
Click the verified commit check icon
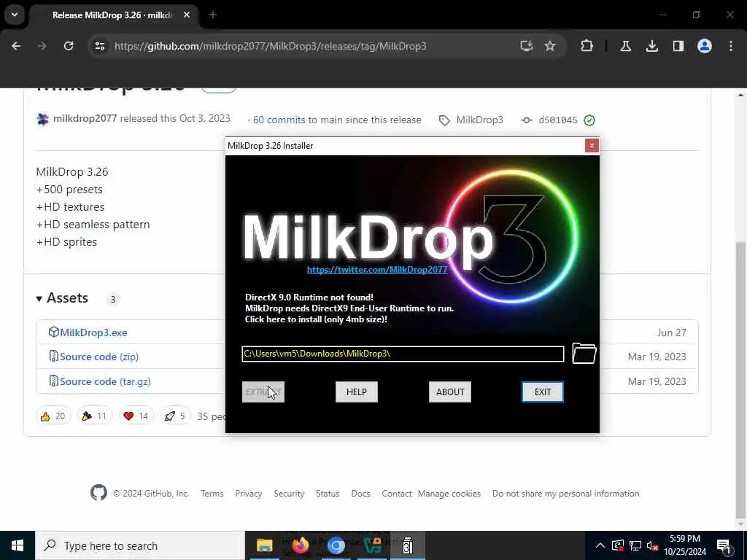[x=589, y=120]
